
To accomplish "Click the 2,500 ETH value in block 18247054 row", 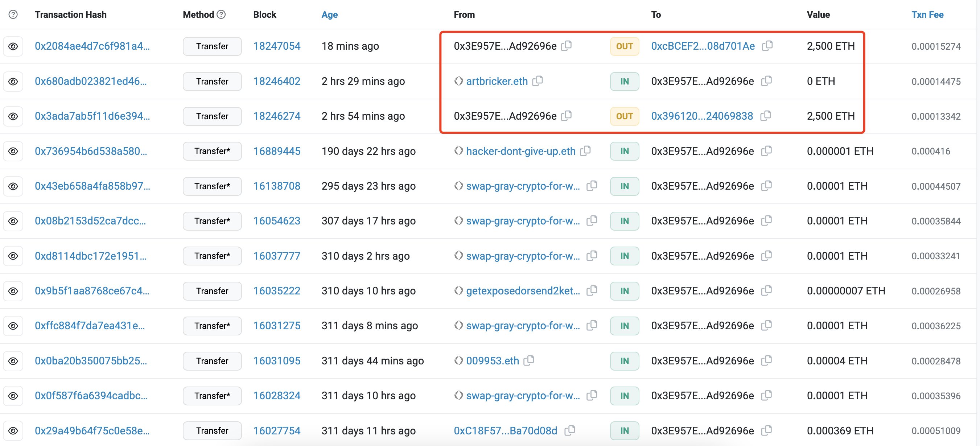I will click(831, 46).
